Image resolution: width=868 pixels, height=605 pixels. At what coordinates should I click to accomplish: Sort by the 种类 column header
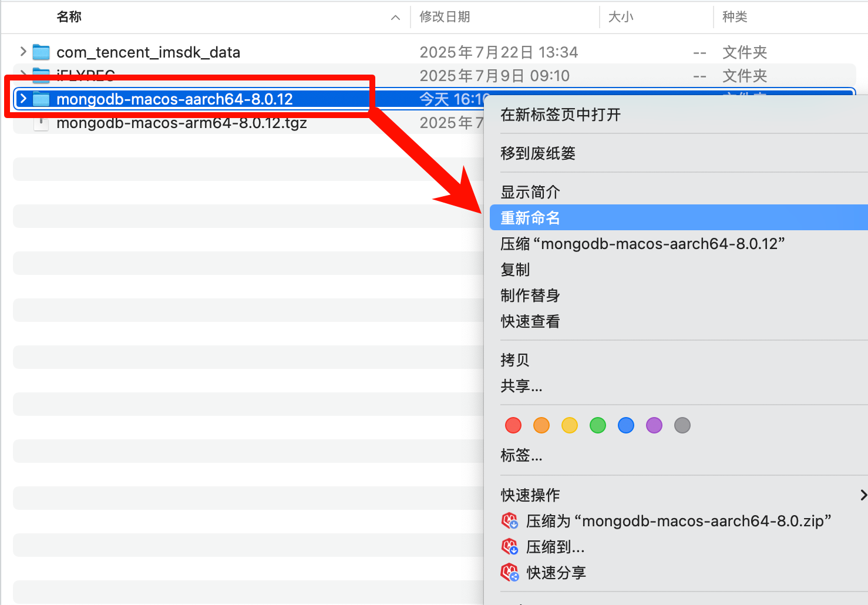(x=735, y=17)
